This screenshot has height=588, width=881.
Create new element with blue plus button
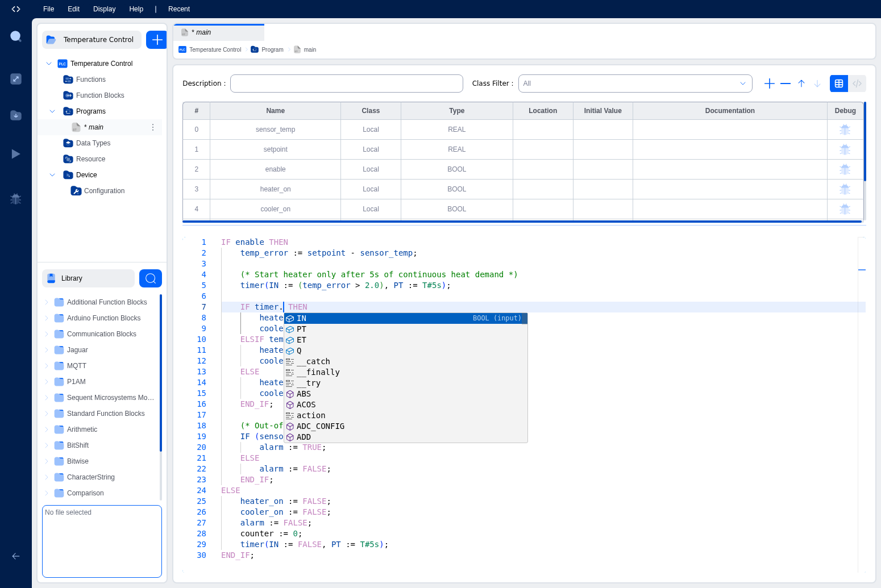tap(157, 40)
